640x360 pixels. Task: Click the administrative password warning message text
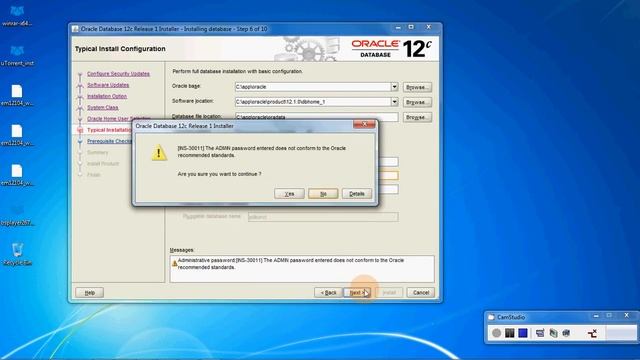pyautogui.click(x=291, y=264)
